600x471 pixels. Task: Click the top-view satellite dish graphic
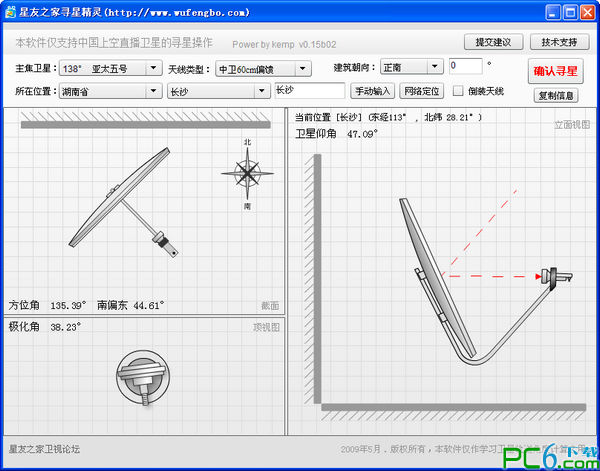124,203
